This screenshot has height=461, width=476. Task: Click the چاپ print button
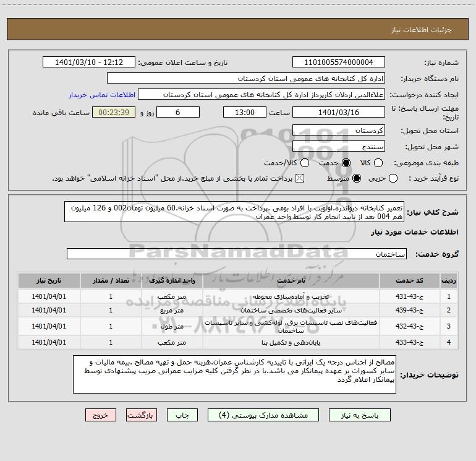click(182, 415)
